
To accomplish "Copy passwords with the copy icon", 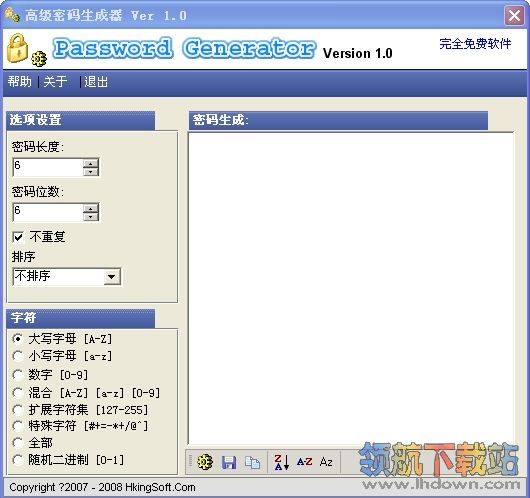I will point(252,462).
